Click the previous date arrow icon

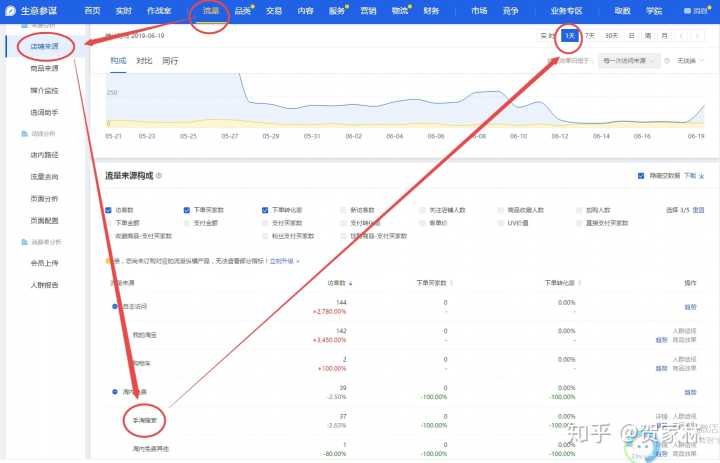point(682,35)
